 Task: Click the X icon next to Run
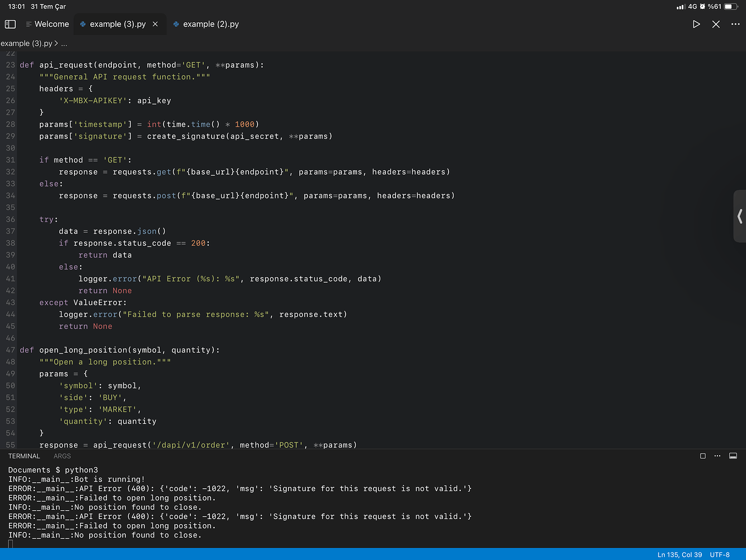pos(716,24)
